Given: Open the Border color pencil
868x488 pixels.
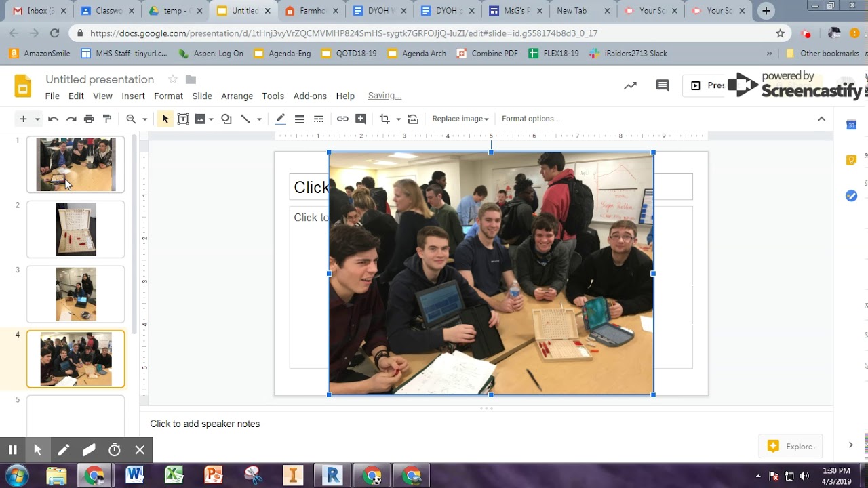Looking at the screenshot, I should [280, 119].
